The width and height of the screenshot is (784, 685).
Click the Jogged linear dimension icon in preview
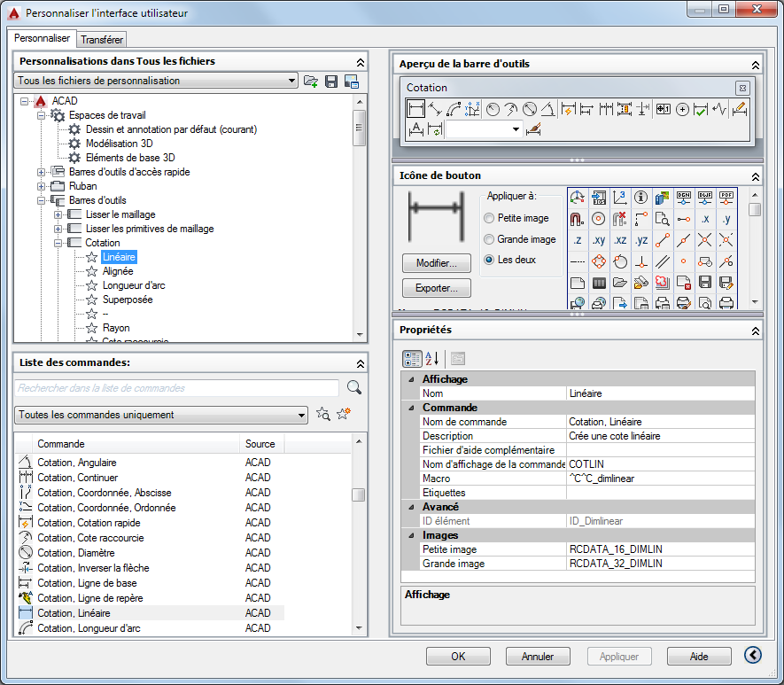tap(719, 108)
